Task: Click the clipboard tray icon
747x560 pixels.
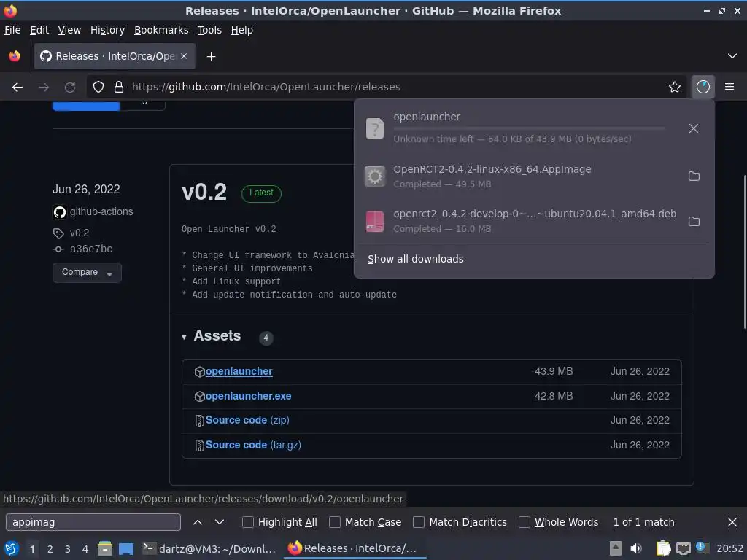Action: pyautogui.click(x=664, y=548)
